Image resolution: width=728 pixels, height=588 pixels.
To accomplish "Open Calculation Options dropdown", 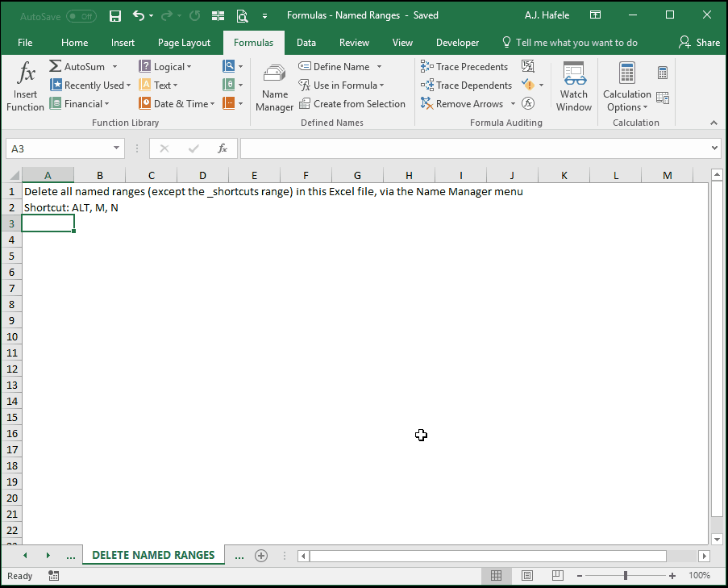I will pos(626,87).
